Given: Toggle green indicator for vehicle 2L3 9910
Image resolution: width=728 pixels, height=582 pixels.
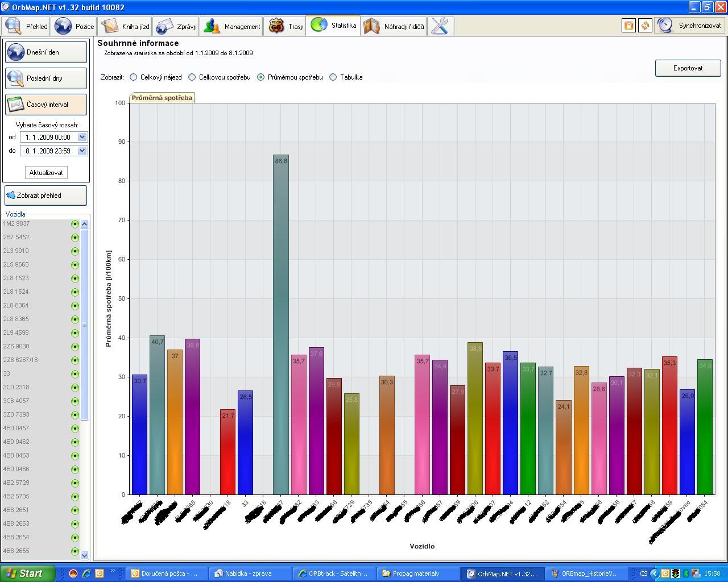Looking at the screenshot, I should click(75, 251).
